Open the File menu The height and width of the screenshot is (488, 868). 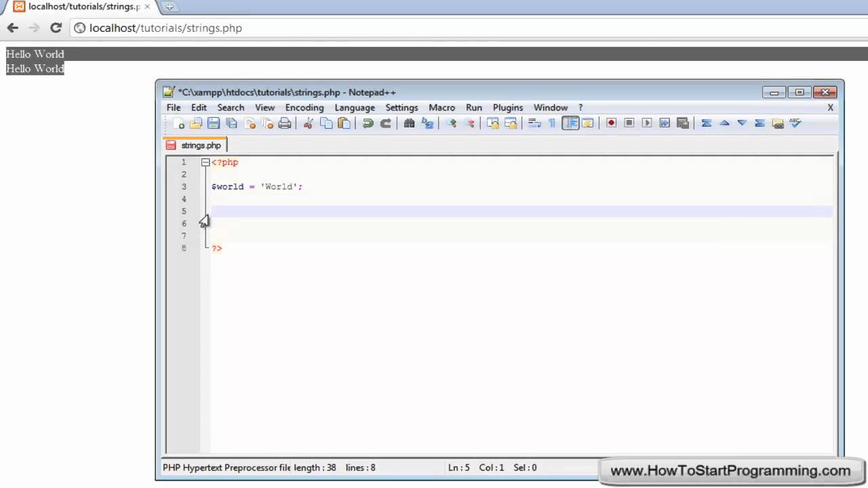pyautogui.click(x=174, y=108)
